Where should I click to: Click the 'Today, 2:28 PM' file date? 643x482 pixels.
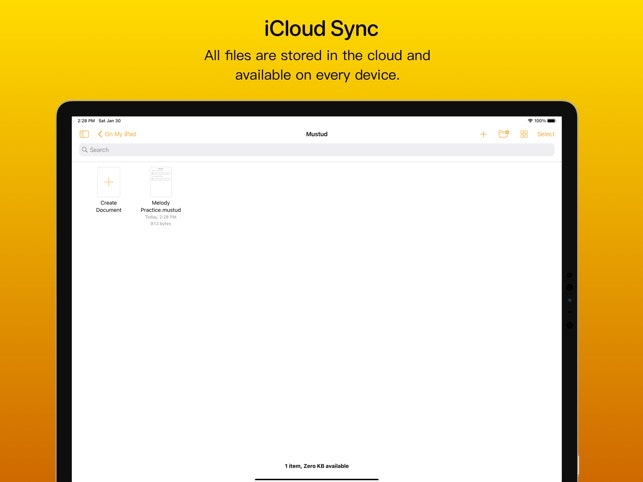coord(161,217)
